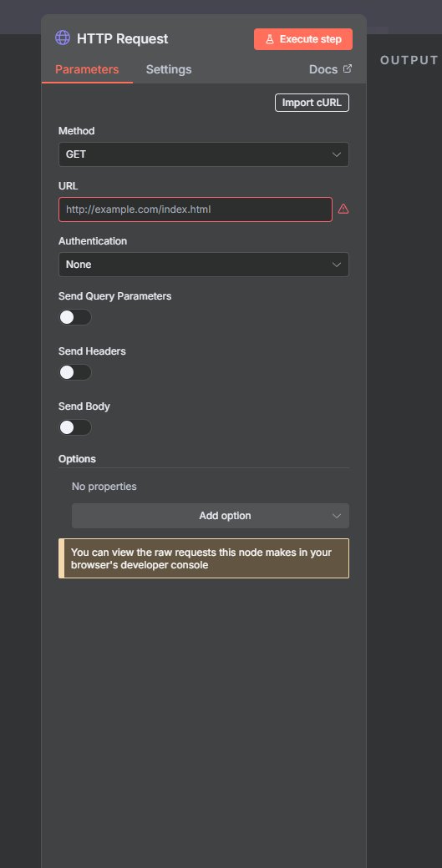Turn on the Send Headers switch

coord(75,372)
